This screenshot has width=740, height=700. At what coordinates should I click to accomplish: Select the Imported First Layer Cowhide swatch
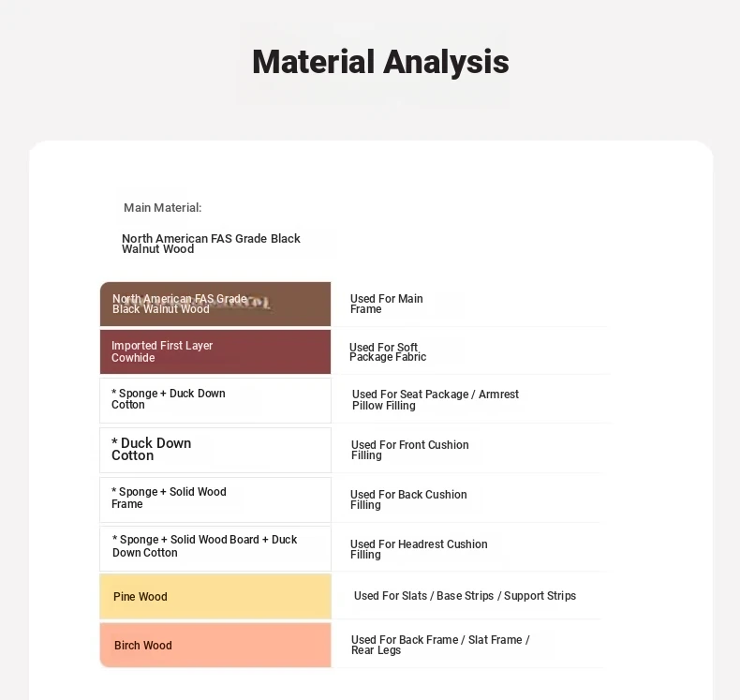click(215, 351)
